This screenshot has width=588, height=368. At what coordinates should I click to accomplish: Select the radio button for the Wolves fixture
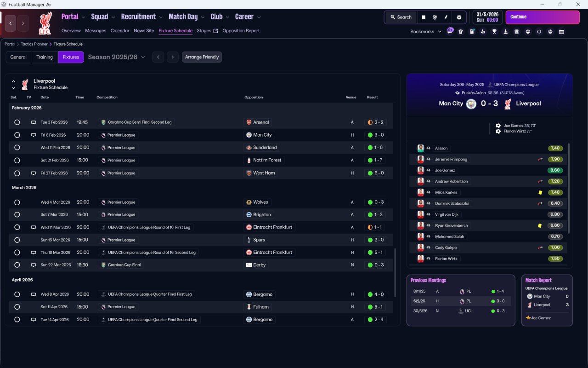(x=17, y=202)
